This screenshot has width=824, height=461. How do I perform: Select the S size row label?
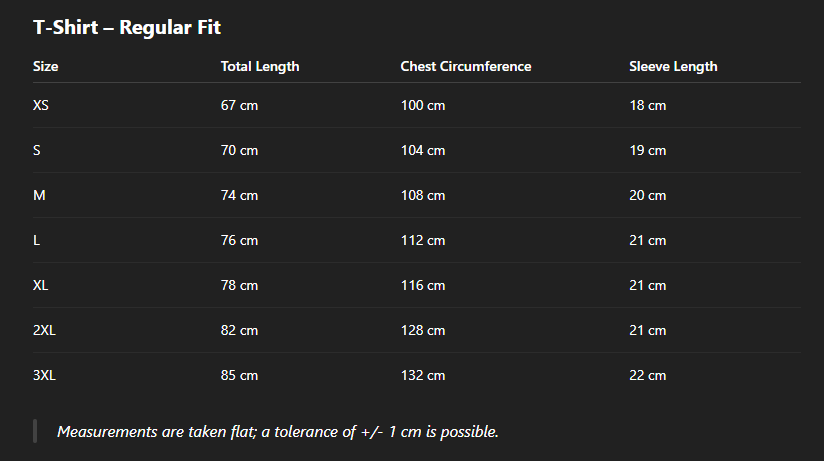point(37,150)
